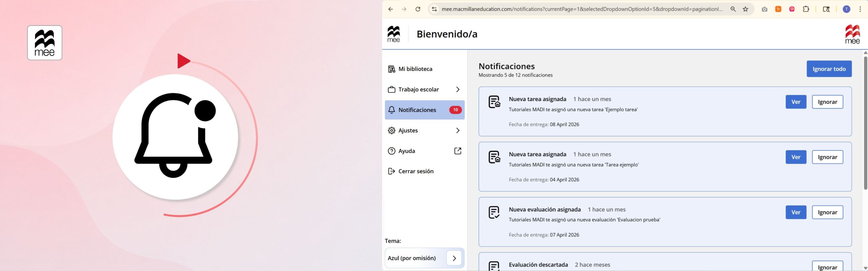The width and height of the screenshot is (868, 271).
Task: Click Ver on the 'Ejemplo tarea' notification
Action: click(796, 102)
